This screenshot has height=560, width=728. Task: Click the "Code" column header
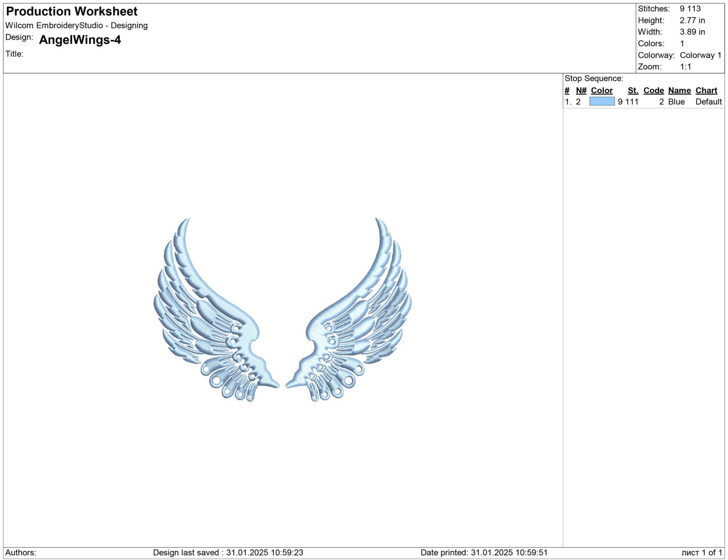(654, 90)
